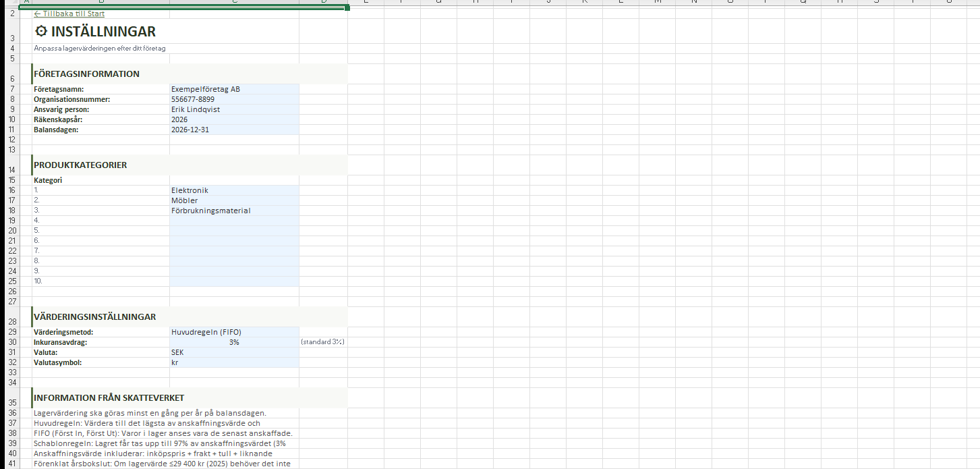
Task: Open the Tillbaka till Start link
Action: pos(69,13)
